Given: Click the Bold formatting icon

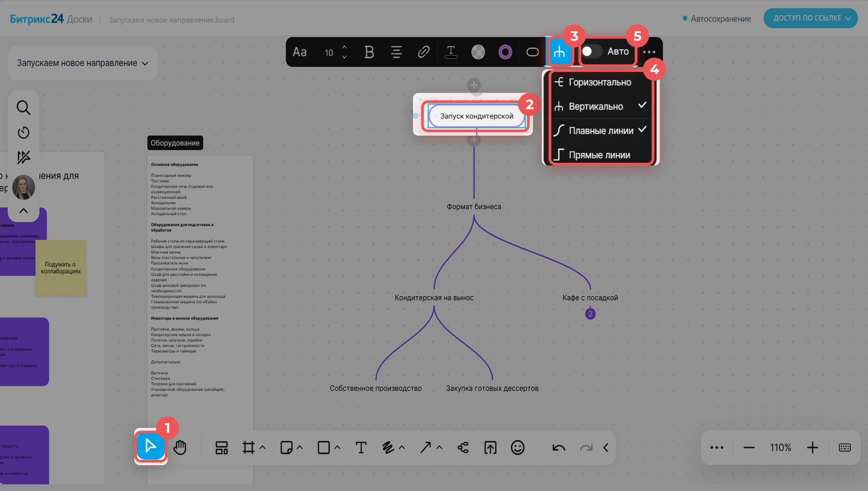Looking at the screenshot, I should (369, 52).
